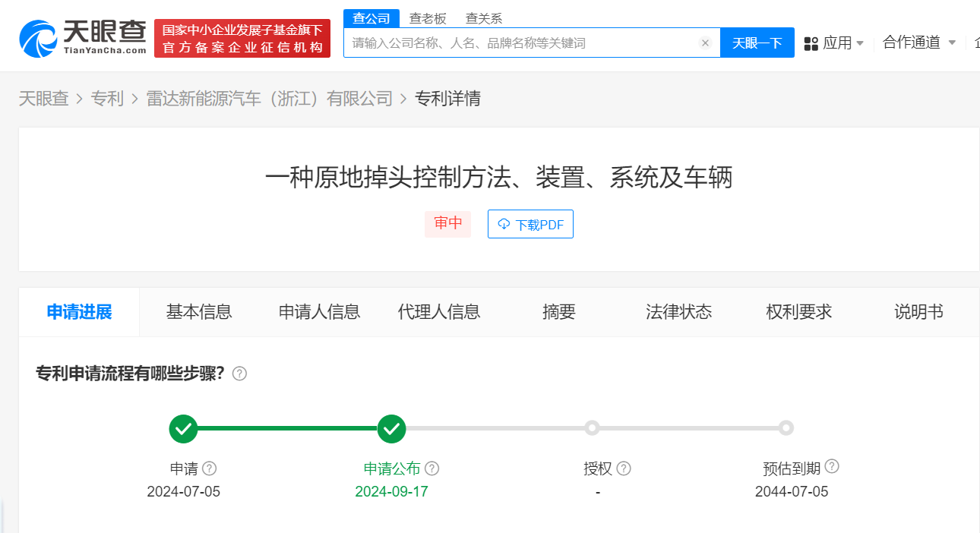Switch to the 查老板 tab
980x533 pixels.
point(428,17)
